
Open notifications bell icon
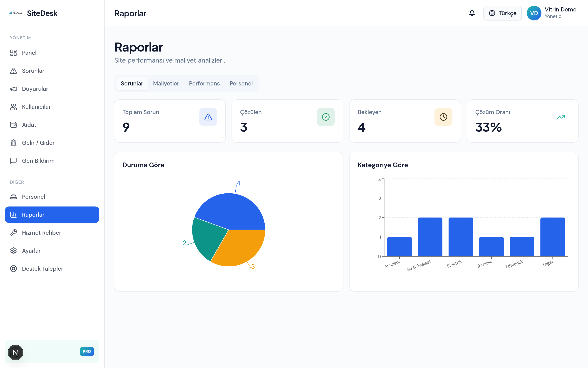(x=472, y=13)
